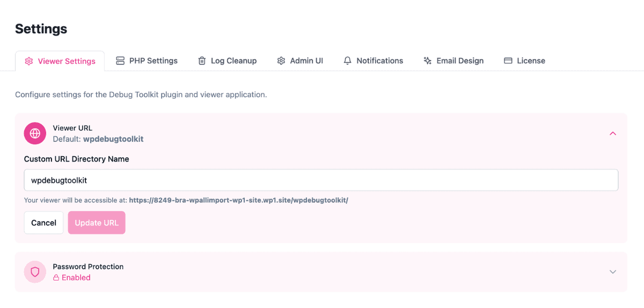Collapse the Viewer URL section chevron
This screenshot has width=644, height=308.
tap(613, 133)
